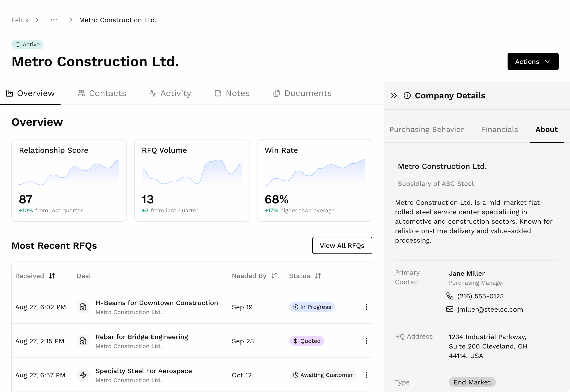
Task: Switch to the Contacts tab
Action: (x=102, y=93)
